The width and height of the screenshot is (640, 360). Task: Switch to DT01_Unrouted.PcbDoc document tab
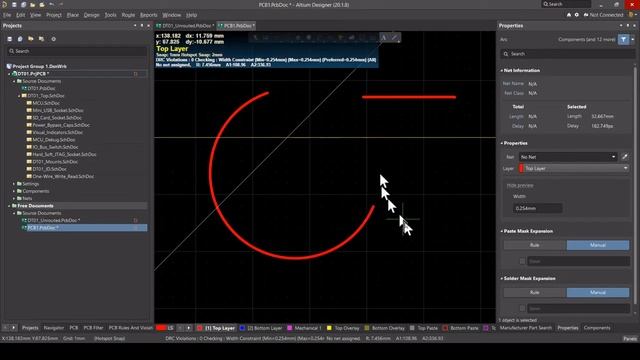[x=185, y=26]
